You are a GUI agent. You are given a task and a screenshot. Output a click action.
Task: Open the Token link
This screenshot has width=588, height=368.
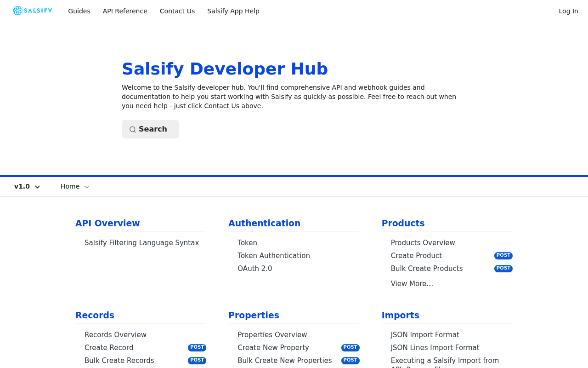pos(247,243)
